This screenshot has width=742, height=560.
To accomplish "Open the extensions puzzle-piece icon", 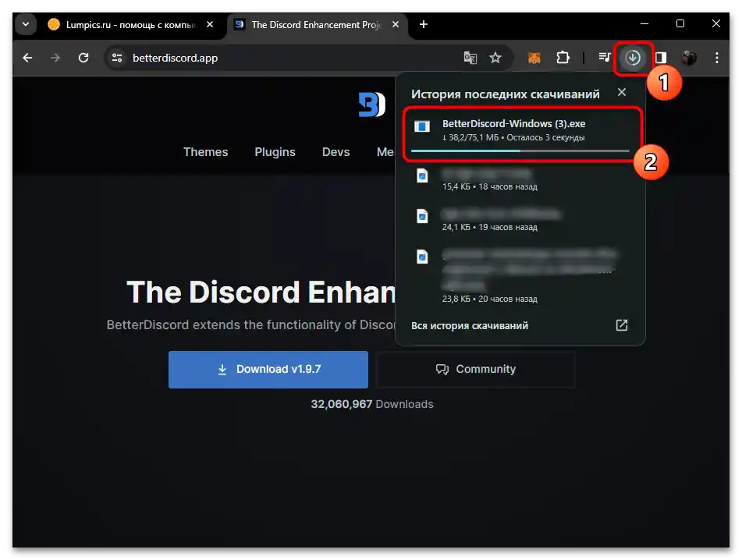I will (x=563, y=57).
